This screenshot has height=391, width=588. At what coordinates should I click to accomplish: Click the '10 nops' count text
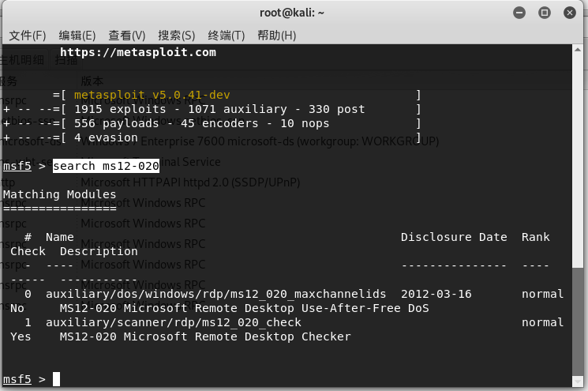305,123
